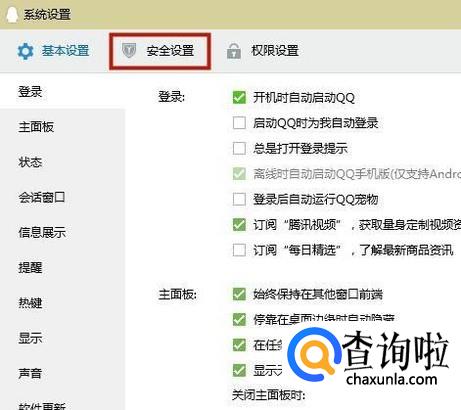Switch to the 权限设置 tab
This screenshot has width=461, height=410.
point(263,51)
